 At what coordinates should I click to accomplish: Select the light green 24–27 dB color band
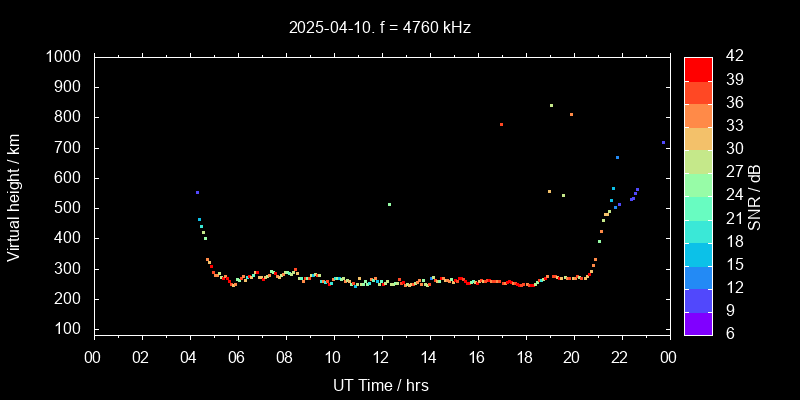click(x=698, y=184)
